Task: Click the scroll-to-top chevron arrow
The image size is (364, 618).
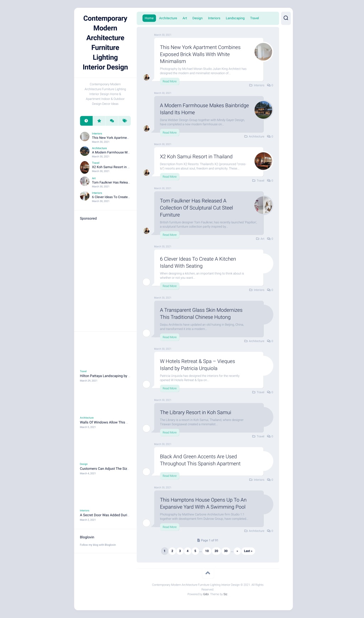Action: [208, 573]
